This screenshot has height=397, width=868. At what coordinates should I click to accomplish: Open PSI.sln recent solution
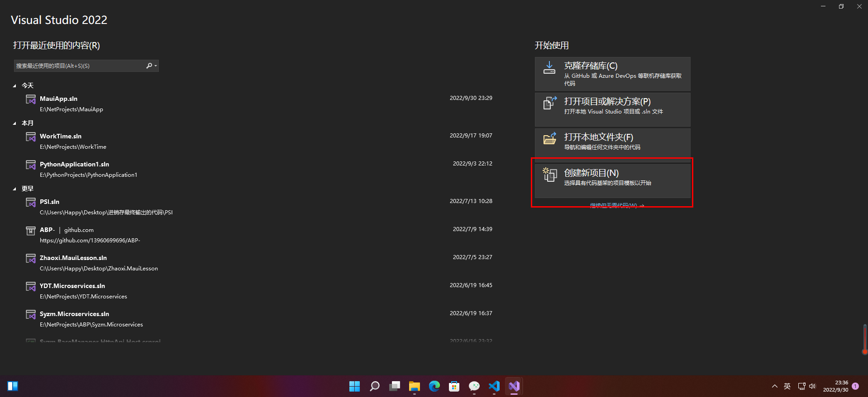259,207
